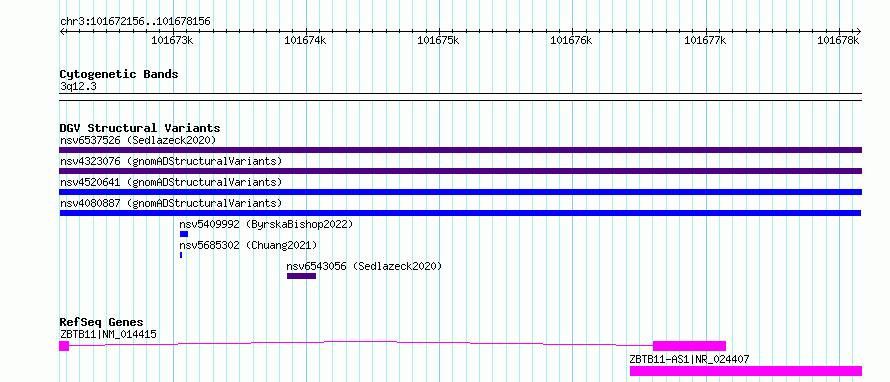Click the 101674k ruler position

(x=305, y=40)
